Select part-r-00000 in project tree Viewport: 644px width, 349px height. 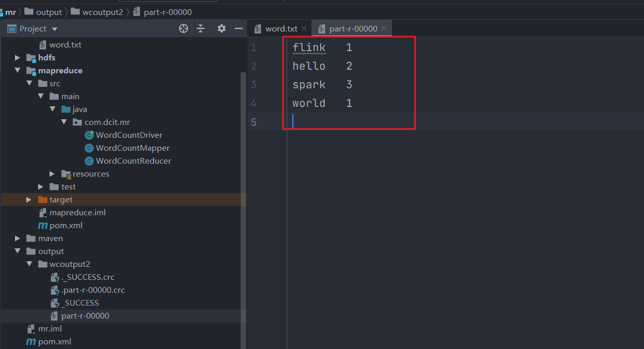pyautogui.click(x=85, y=316)
